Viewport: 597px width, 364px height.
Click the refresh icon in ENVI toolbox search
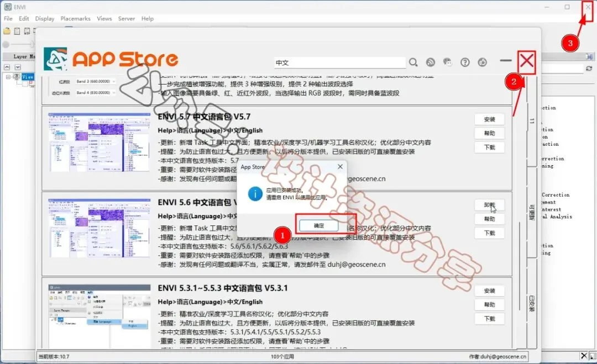589,68
